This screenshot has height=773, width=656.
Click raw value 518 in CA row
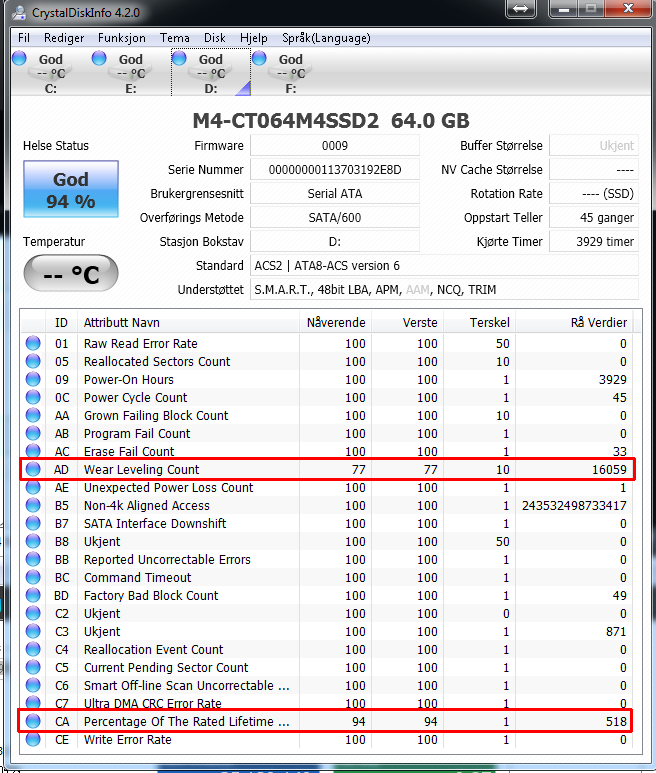pos(616,721)
